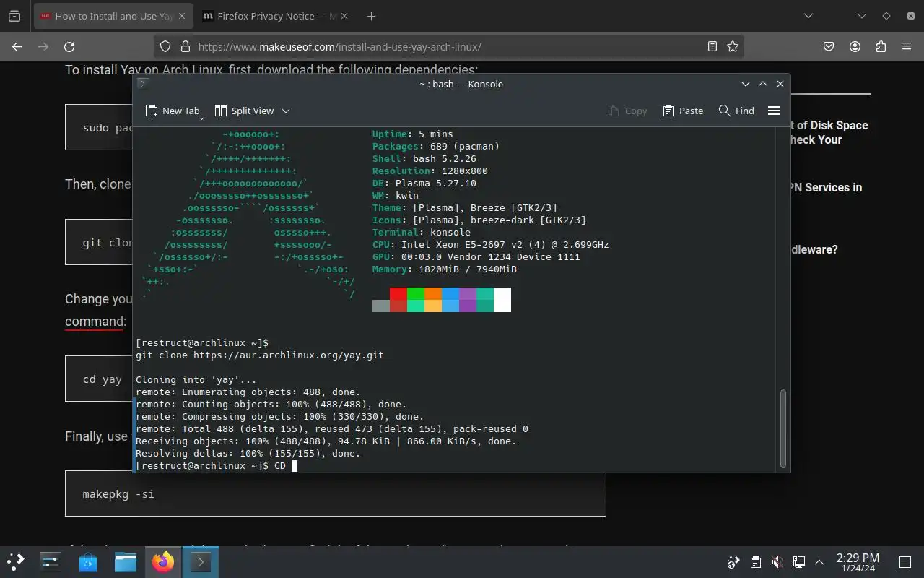Open the wired network tray icon
The image size is (924, 578).
(798, 562)
